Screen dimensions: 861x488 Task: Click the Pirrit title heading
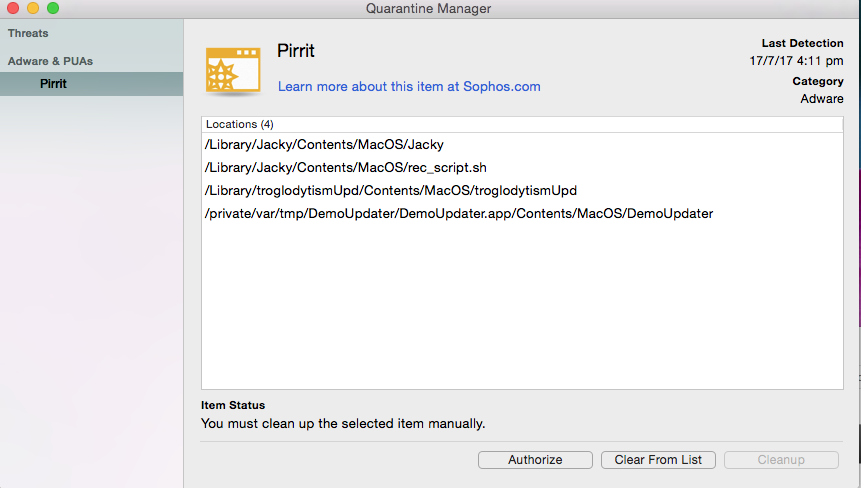click(x=296, y=51)
